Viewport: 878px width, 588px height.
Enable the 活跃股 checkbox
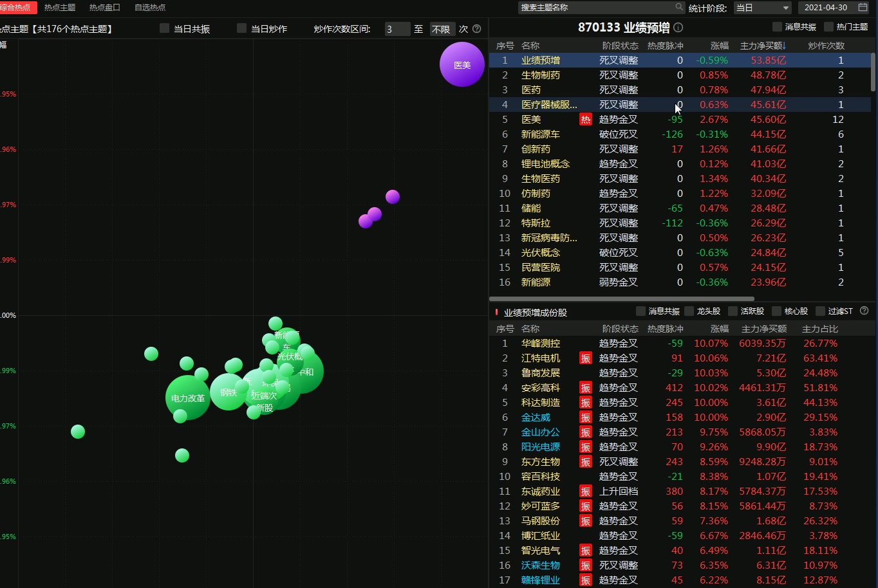[x=733, y=311]
